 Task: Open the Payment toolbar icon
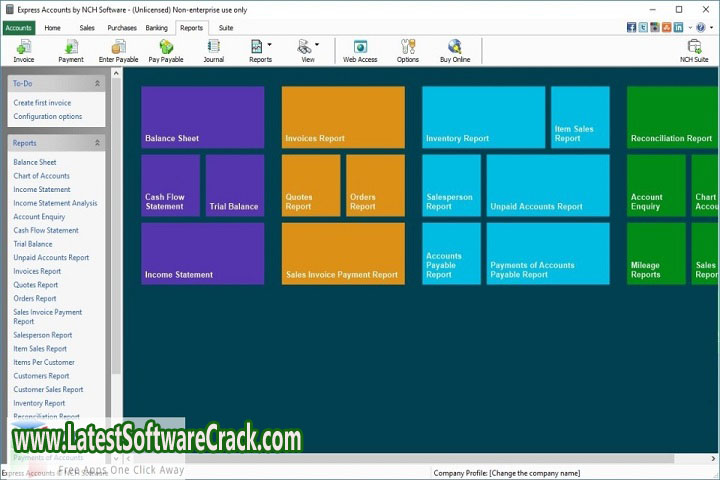pos(71,47)
